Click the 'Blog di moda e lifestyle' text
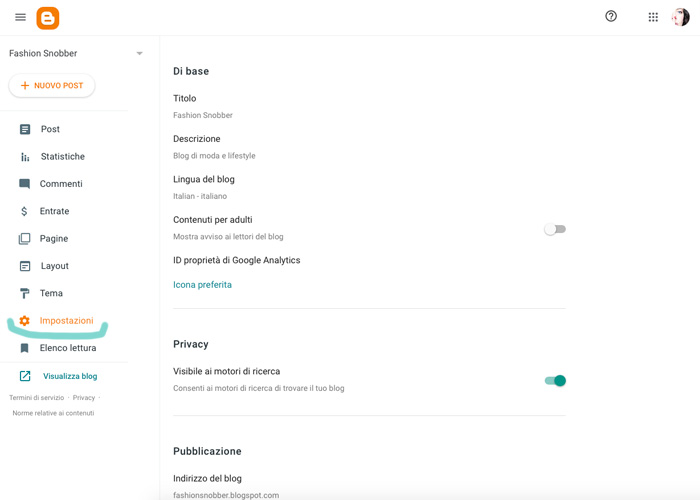700x500 pixels. point(214,156)
